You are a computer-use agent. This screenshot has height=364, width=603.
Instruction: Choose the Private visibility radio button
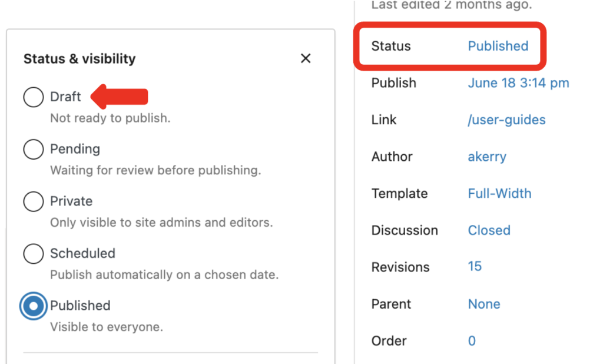pos(34,201)
